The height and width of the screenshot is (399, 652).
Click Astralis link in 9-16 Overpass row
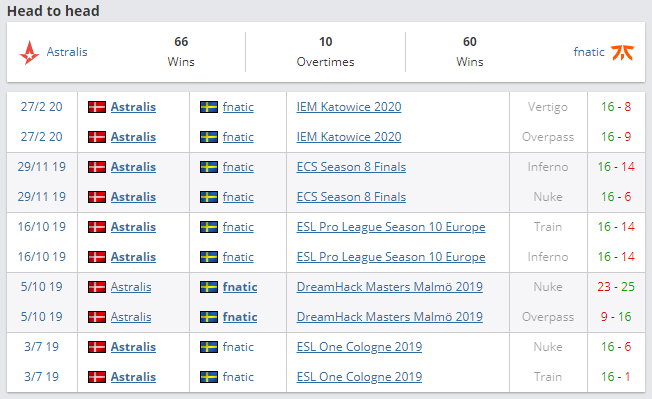point(131,317)
